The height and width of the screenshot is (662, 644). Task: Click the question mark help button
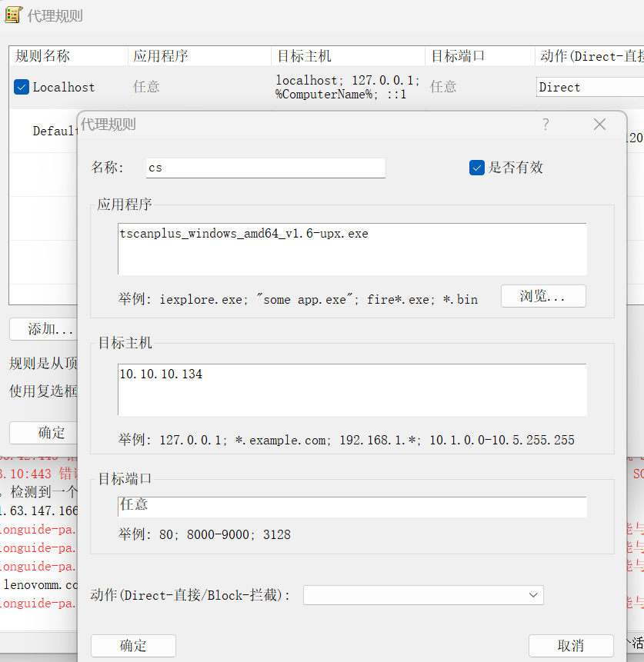(x=546, y=125)
